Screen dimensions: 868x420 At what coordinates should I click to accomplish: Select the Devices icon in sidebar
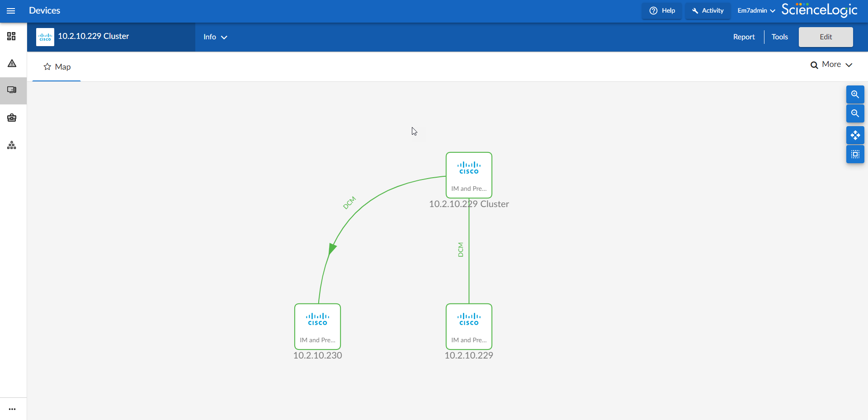12,90
